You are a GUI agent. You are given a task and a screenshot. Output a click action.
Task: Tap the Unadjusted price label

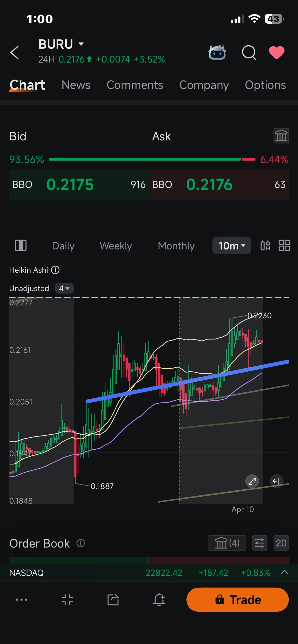[29, 288]
